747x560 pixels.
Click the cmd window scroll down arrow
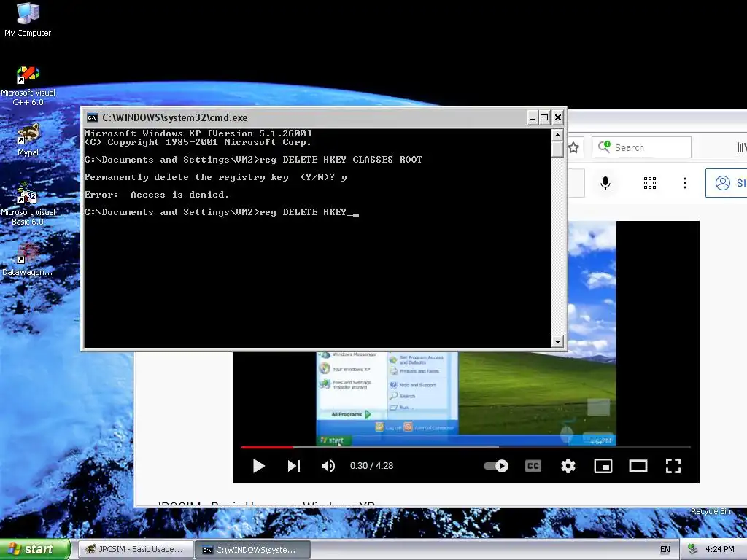tap(557, 341)
